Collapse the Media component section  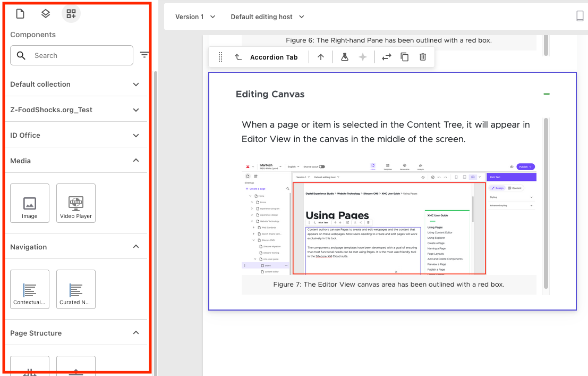136,160
